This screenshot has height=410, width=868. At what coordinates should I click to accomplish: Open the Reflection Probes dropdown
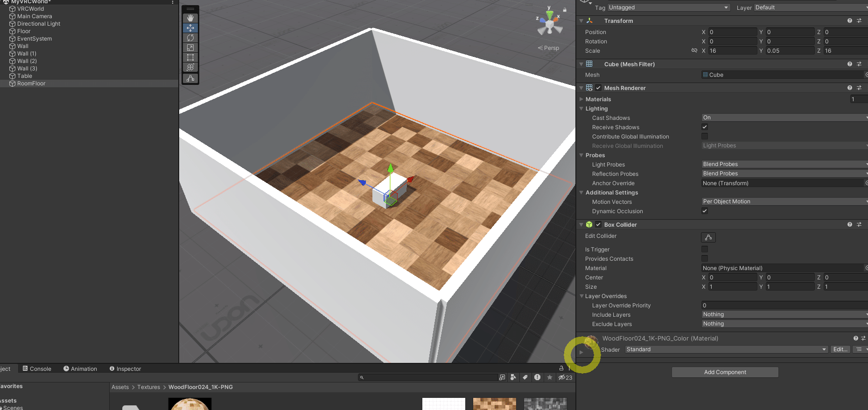point(784,174)
